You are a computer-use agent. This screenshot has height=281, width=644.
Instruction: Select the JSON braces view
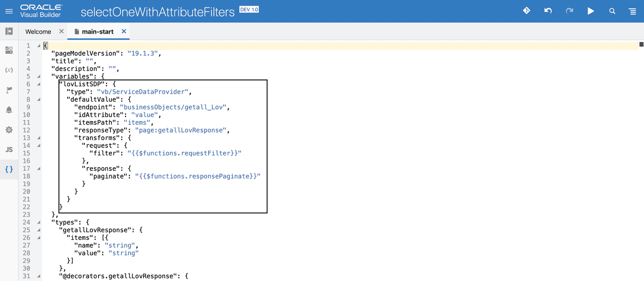[x=8, y=169]
